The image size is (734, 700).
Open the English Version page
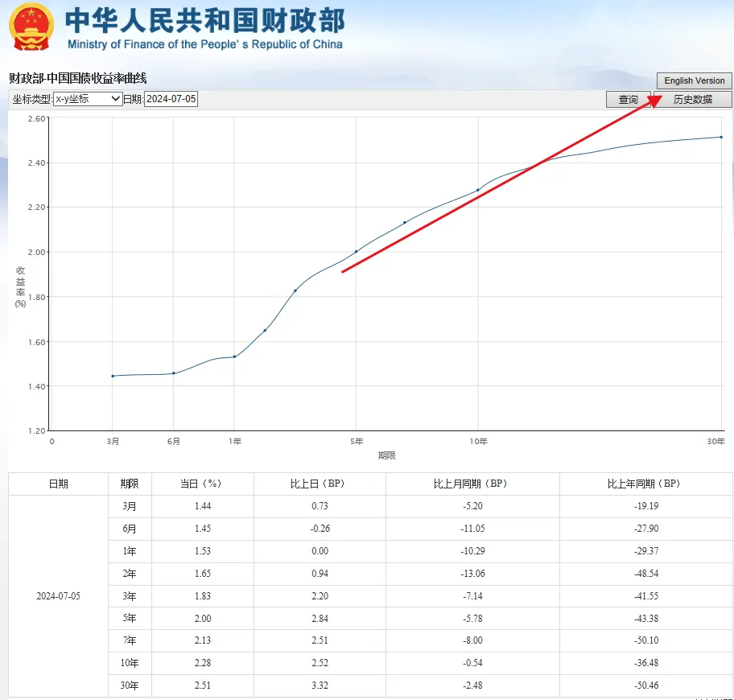694,80
